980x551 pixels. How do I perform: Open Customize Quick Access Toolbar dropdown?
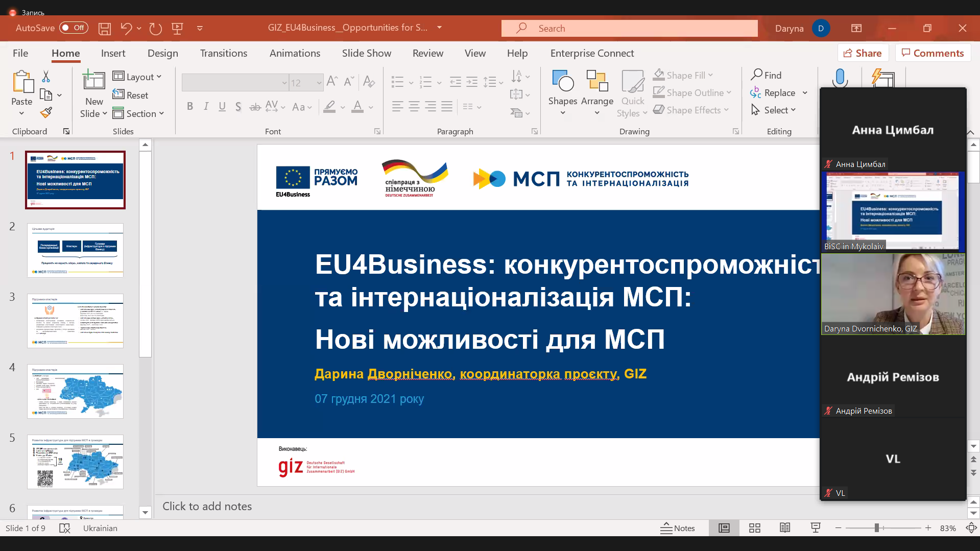click(x=200, y=28)
